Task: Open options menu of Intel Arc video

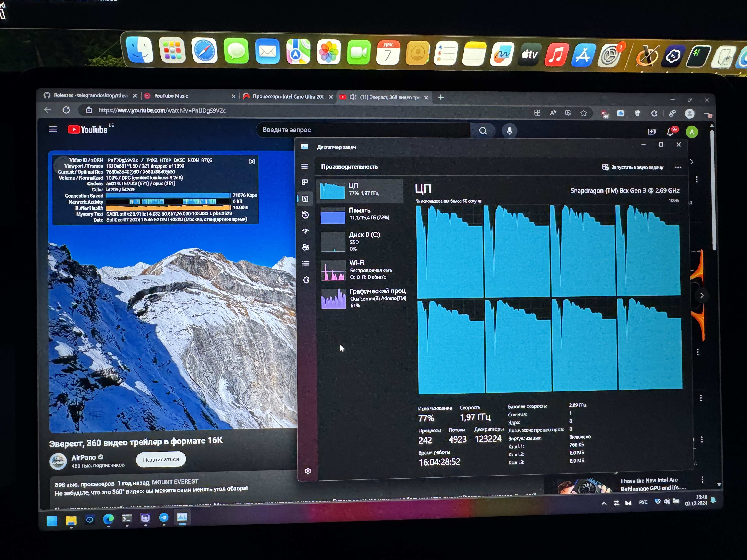Action: [702, 480]
